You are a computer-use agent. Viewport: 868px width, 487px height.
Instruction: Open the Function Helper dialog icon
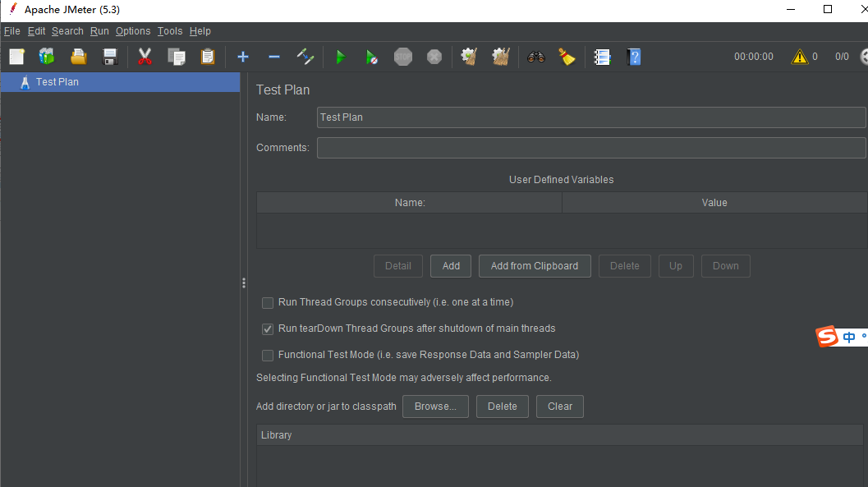pyautogui.click(x=602, y=57)
